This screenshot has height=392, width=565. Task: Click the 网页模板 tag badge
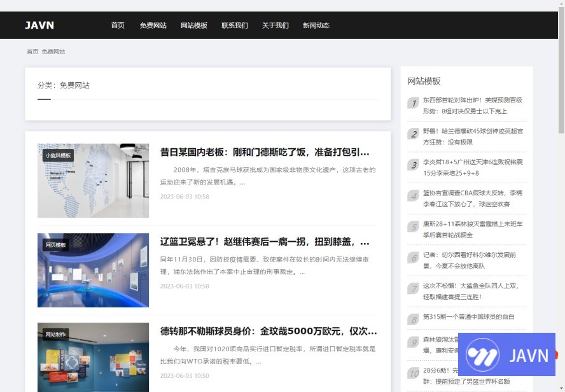coord(55,245)
